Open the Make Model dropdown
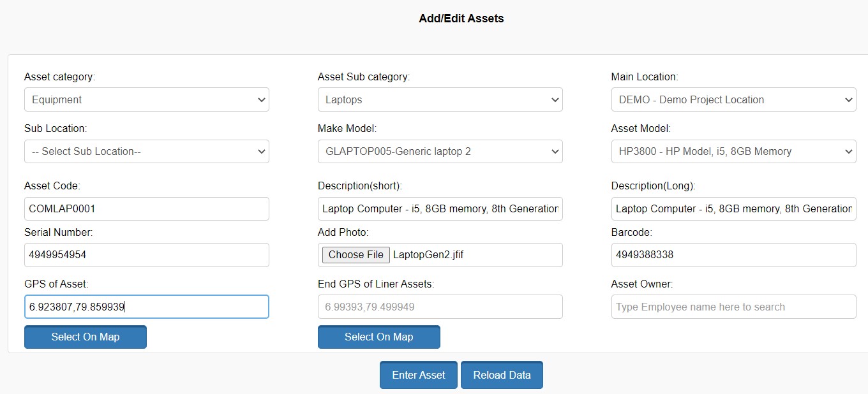 coord(440,152)
